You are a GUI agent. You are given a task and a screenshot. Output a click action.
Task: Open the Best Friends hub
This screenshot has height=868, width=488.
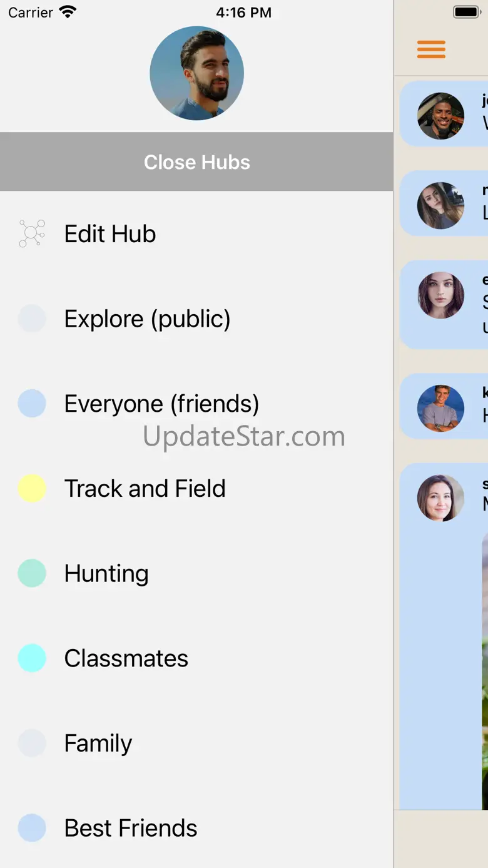pyautogui.click(x=196, y=828)
